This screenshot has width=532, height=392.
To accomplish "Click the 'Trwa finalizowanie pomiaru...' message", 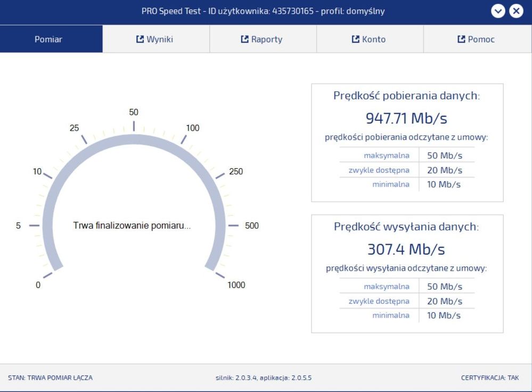I will point(134,225).
